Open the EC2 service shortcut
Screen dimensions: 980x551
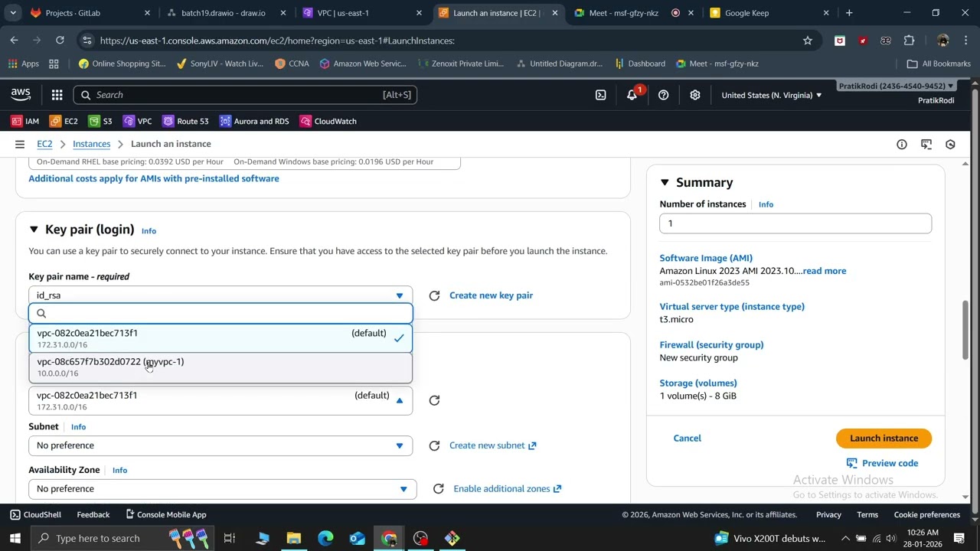click(x=64, y=121)
